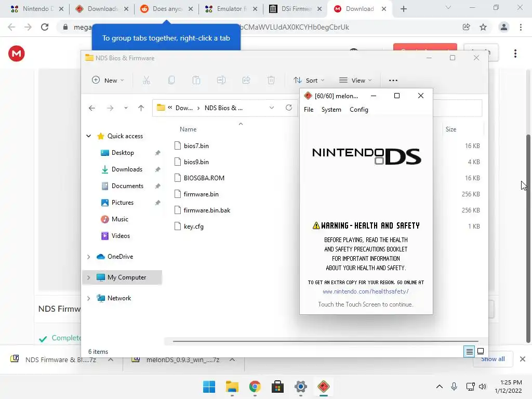Image resolution: width=532 pixels, height=399 pixels.
Task: Expand the My Computer tree node
Action: [88, 277]
